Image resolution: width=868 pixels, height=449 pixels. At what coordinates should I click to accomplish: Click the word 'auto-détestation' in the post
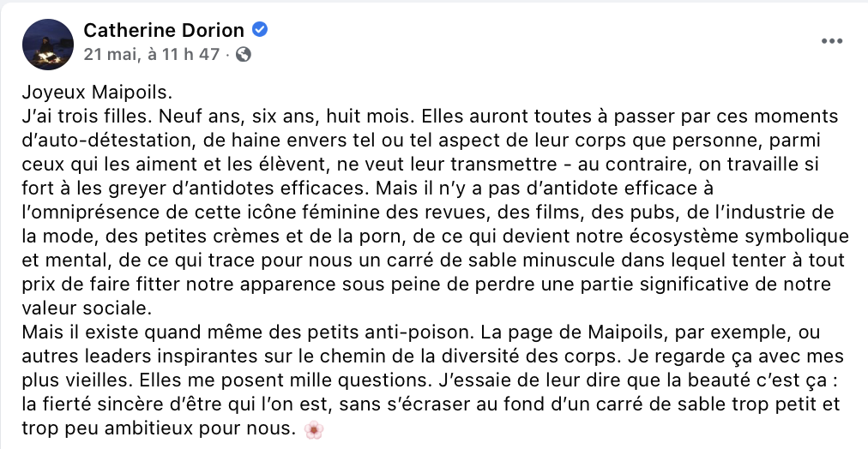(x=112, y=141)
